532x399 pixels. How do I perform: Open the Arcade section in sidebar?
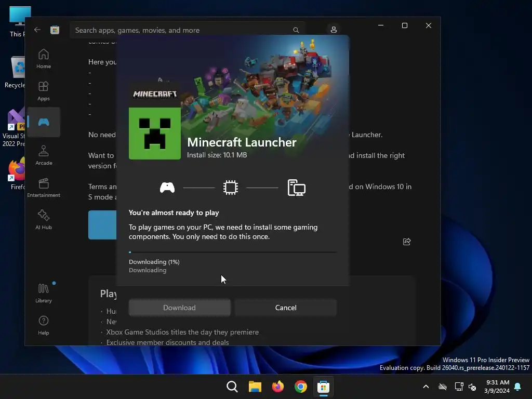coord(44,155)
